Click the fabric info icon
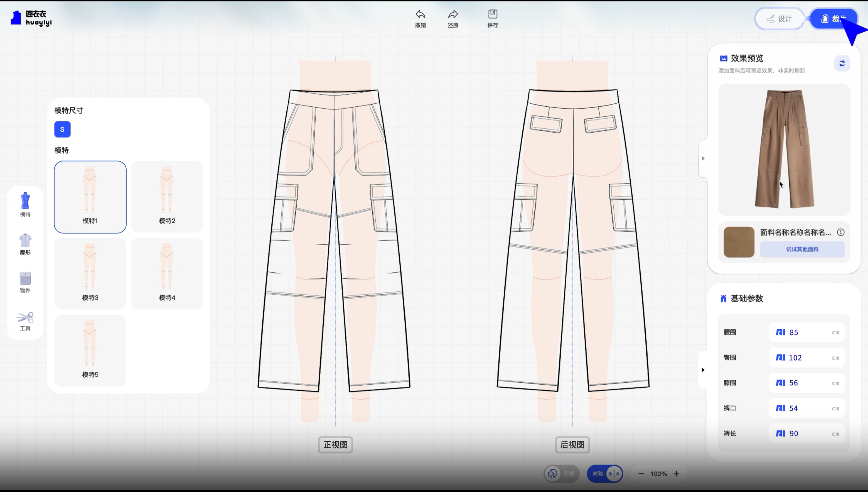The height and width of the screenshot is (492, 868). click(841, 232)
